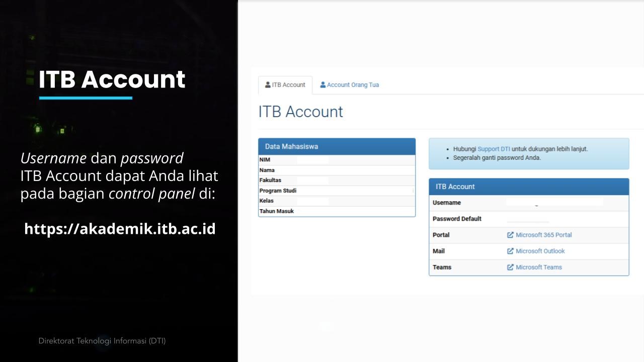The image size is (644, 362).
Task: Click the Tahun Masuk row
Action: tap(337, 211)
